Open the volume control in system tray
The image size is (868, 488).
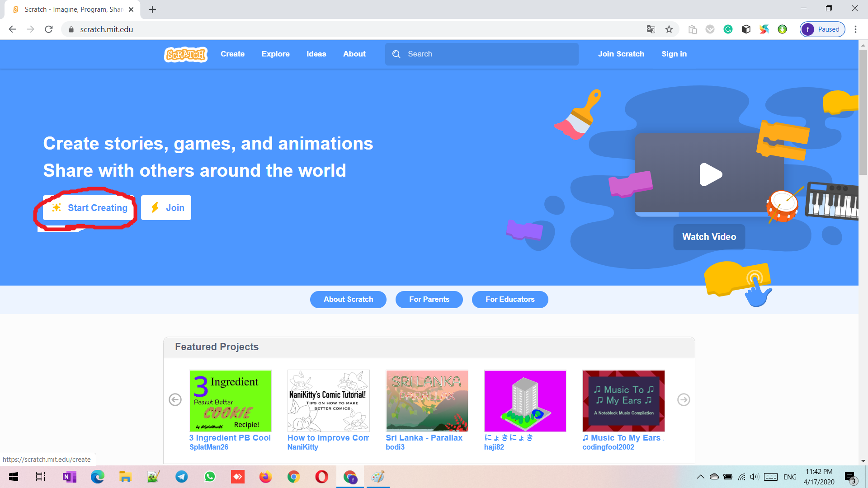pyautogui.click(x=754, y=477)
